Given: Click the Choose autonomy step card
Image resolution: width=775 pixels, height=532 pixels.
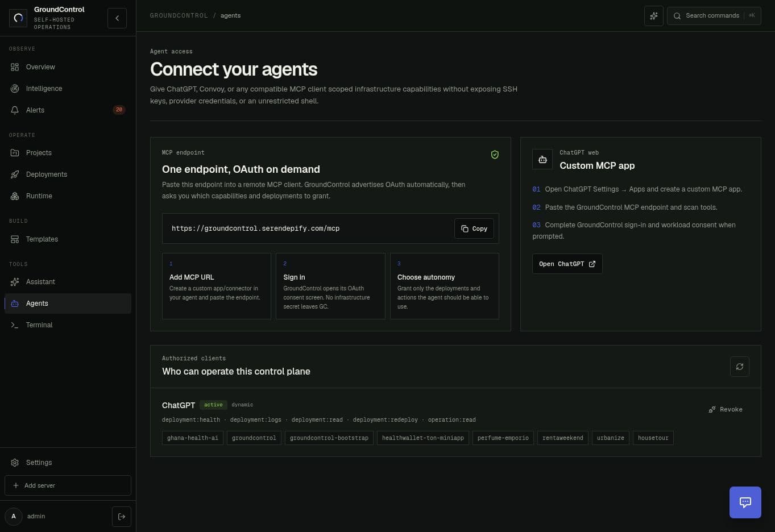Looking at the screenshot, I should [445, 286].
